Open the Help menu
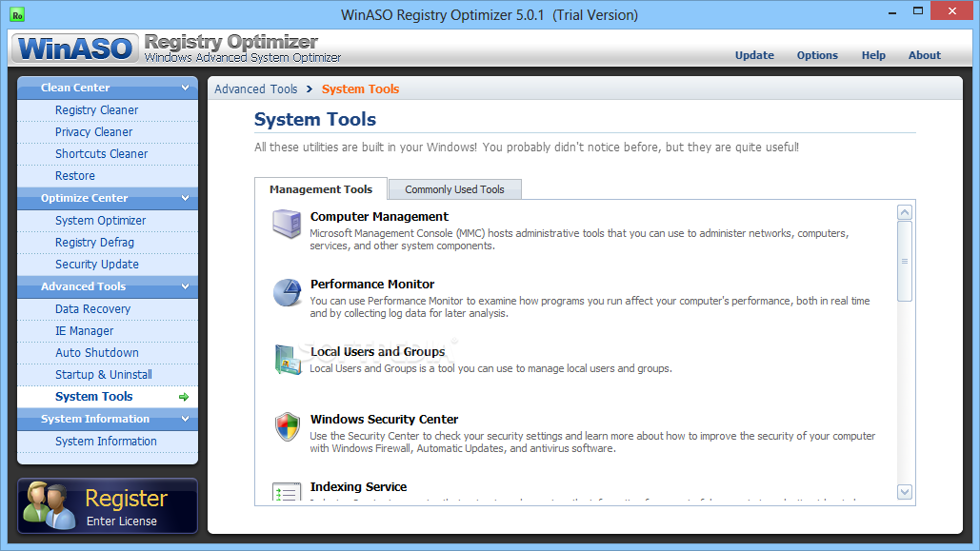This screenshot has height=551, width=980. pyautogui.click(x=873, y=55)
